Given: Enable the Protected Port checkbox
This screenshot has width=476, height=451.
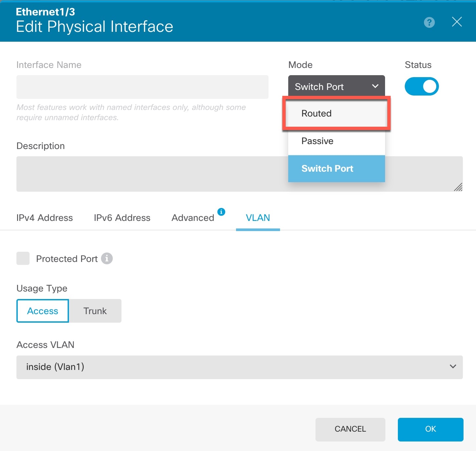Looking at the screenshot, I should 23,259.
